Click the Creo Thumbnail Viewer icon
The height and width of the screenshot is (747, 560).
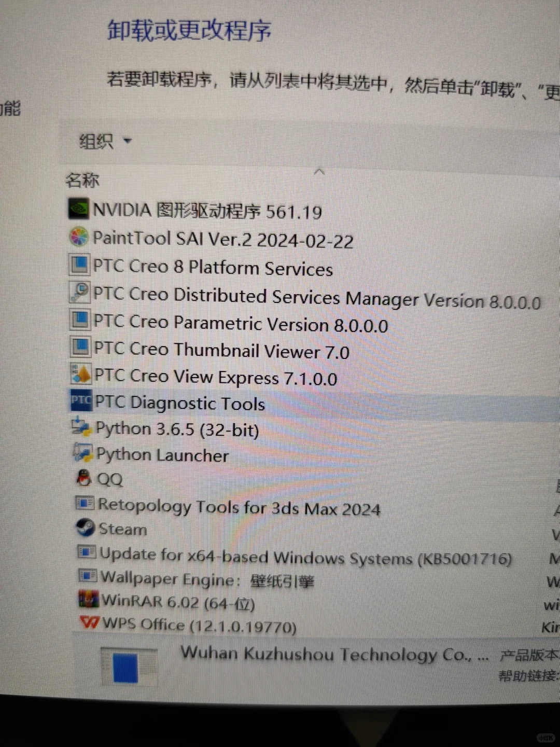80,347
